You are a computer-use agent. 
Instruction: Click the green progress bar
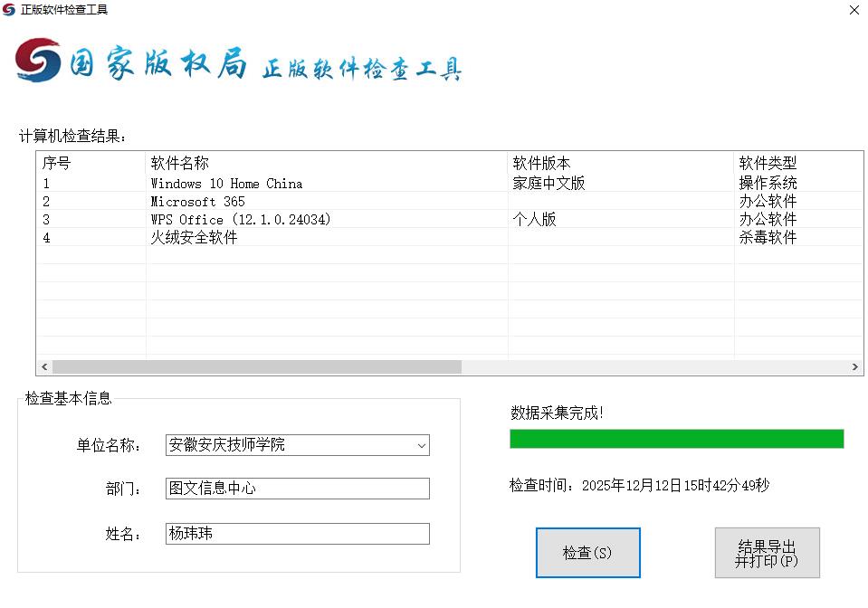pyautogui.click(x=676, y=439)
